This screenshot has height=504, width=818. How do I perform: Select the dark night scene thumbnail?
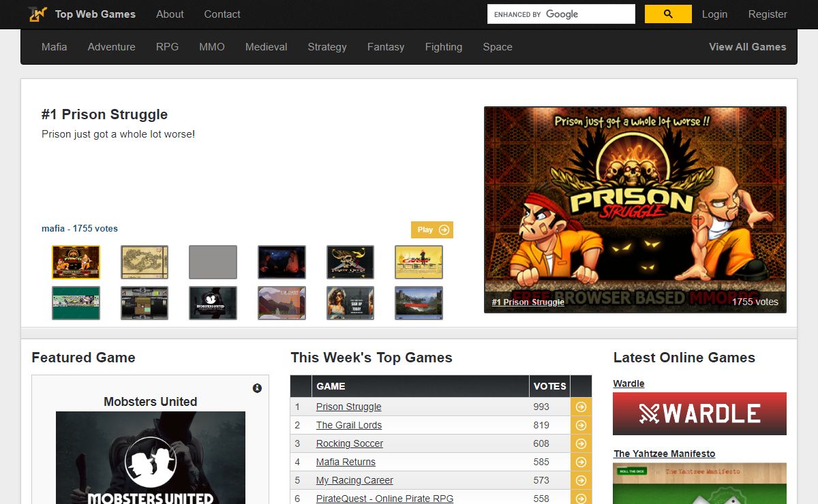(x=282, y=262)
